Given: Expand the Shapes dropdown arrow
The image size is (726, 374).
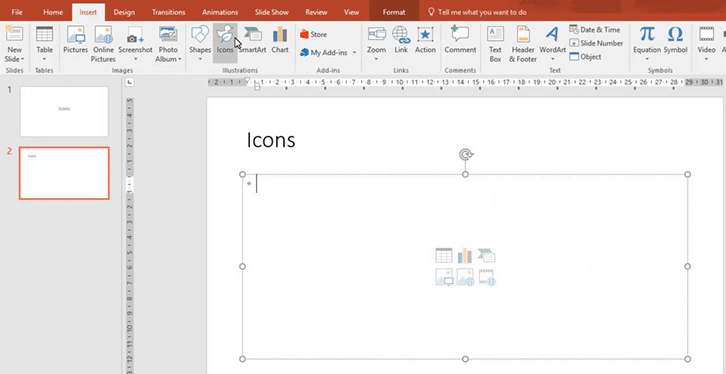Looking at the screenshot, I should click(200, 59).
